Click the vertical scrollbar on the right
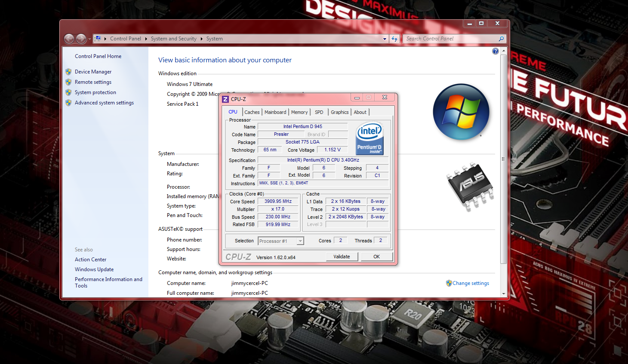The height and width of the screenshot is (364, 628). click(502, 159)
